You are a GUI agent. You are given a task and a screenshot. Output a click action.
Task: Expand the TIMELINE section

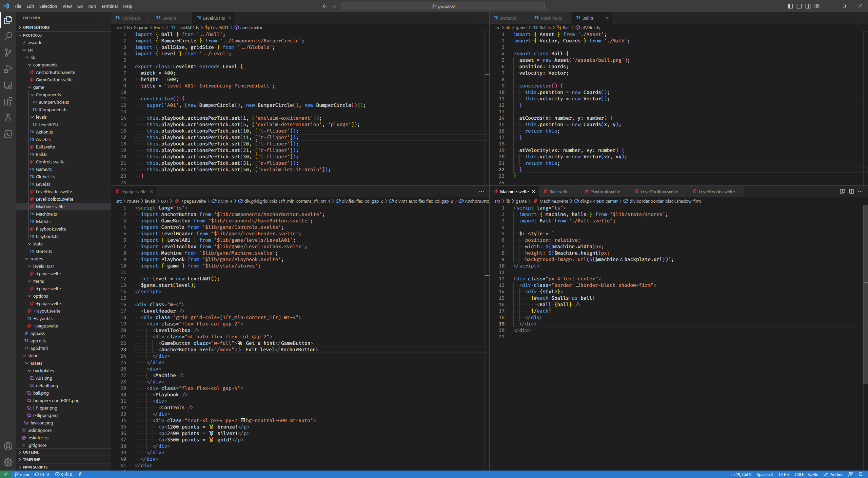click(x=64, y=460)
